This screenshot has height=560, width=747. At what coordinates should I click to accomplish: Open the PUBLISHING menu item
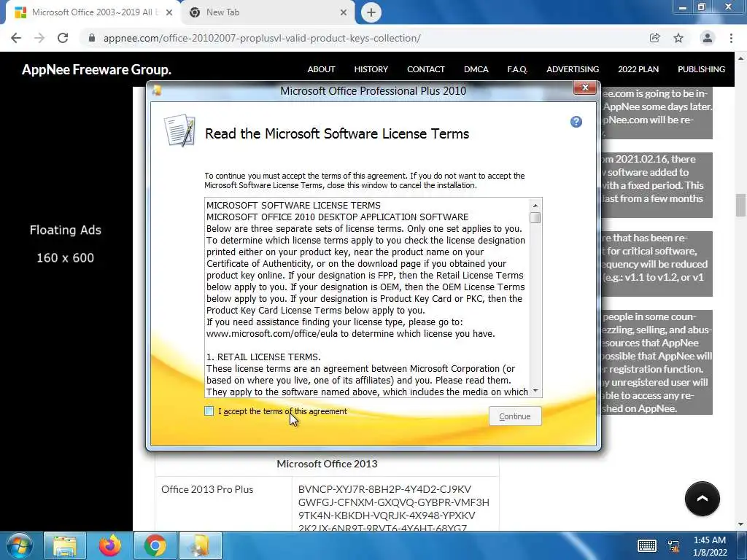point(701,69)
